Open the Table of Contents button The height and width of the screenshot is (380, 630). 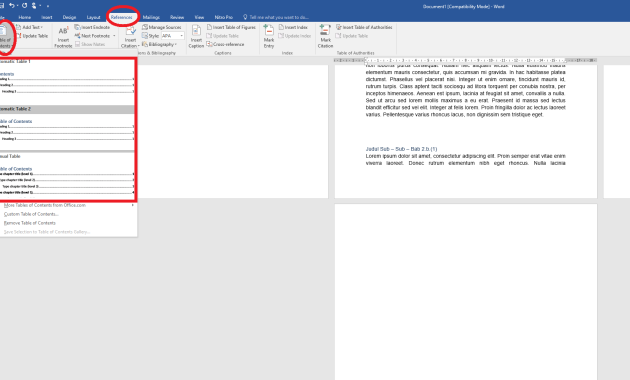coord(5,37)
